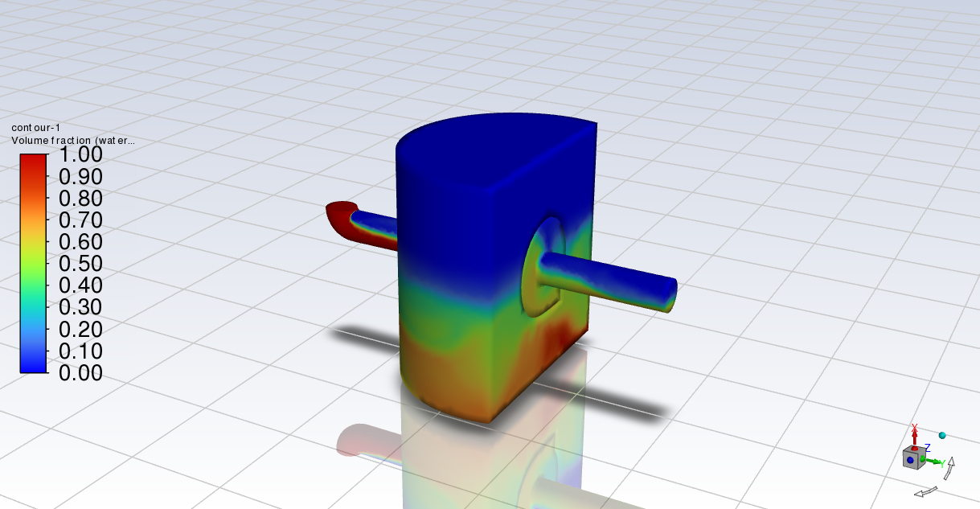Viewport: 980px width, 509px height.
Task: Click the green Y axis arrow on triad
Action: [x=937, y=462]
